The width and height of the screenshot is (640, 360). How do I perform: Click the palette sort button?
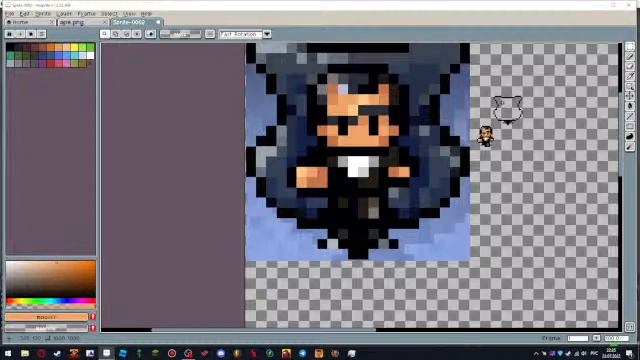pyautogui.click(x=20, y=34)
